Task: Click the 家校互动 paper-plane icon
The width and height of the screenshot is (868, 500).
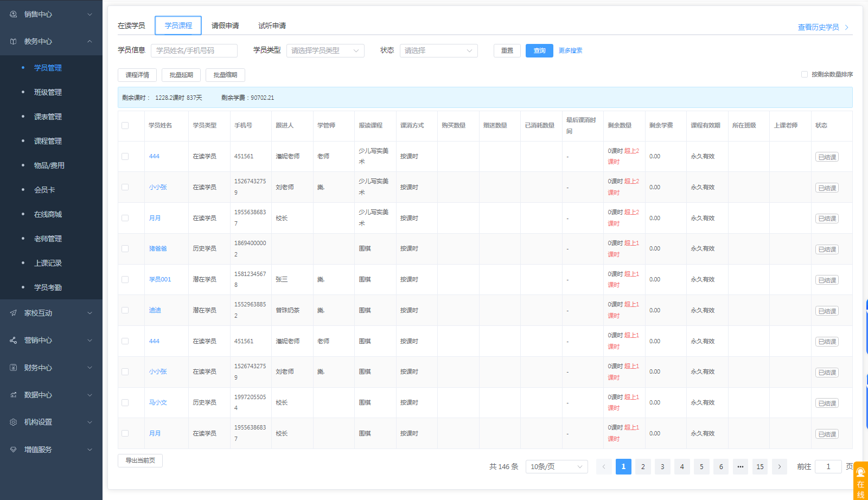Action: [x=14, y=313]
